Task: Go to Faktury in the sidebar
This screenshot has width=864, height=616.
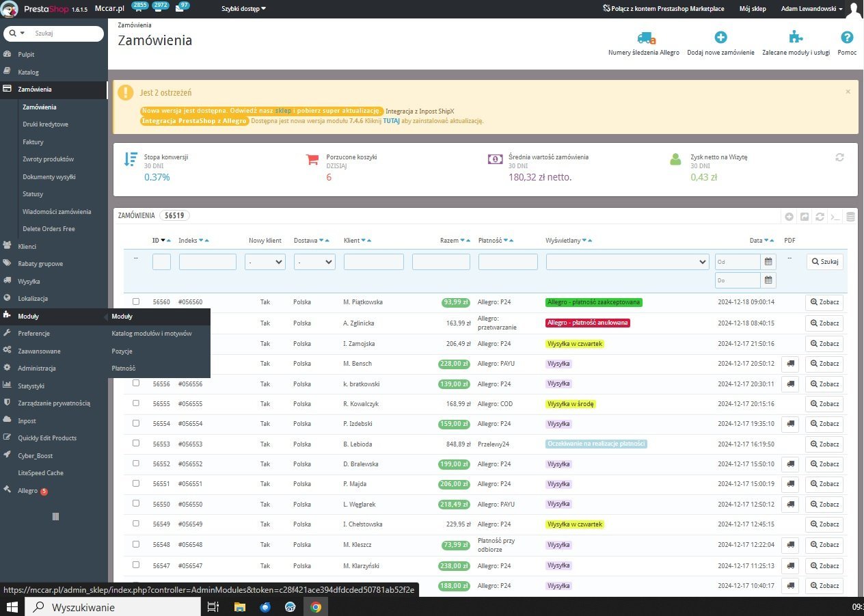Action: pos(33,142)
